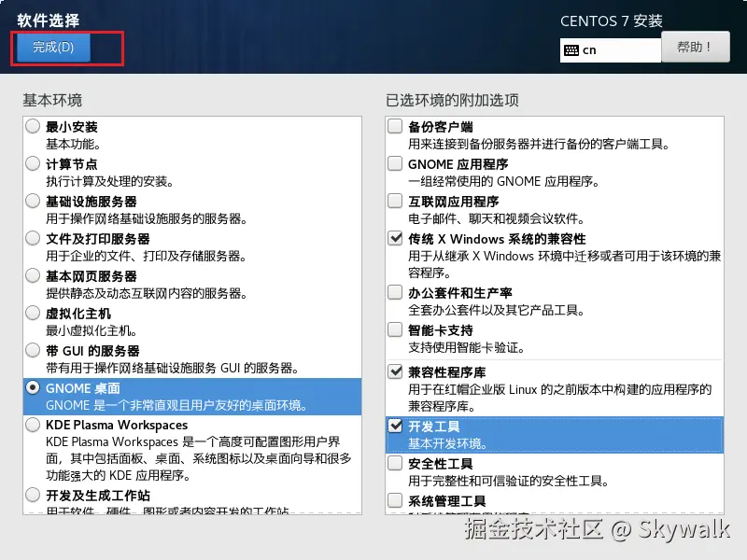Enable the 备份客户端 checkbox
Screen dimensions: 747x560
coord(395,126)
